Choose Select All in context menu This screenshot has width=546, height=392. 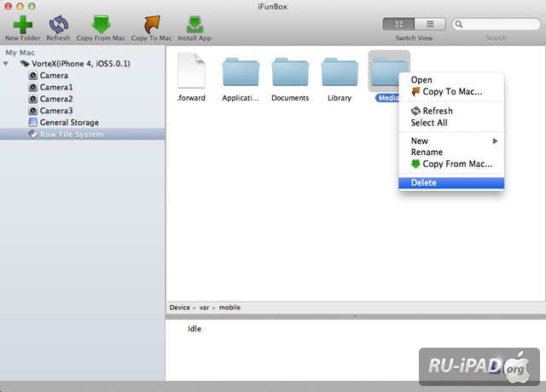[451, 123]
